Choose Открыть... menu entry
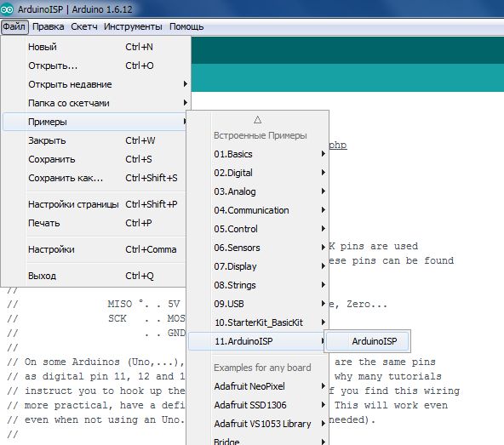This screenshot has width=504, height=445. [94, 66]
